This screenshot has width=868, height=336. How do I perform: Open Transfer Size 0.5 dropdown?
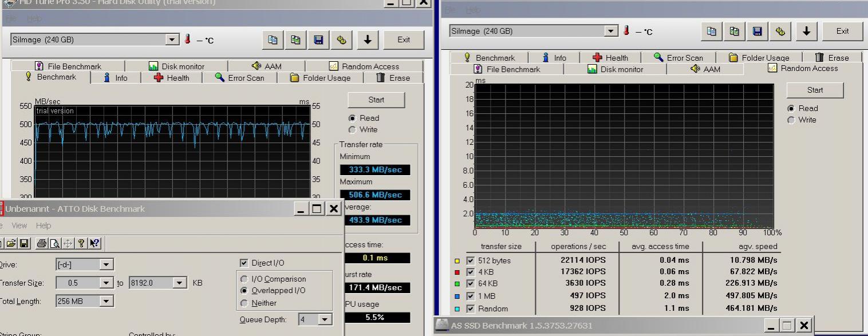[x=106, y=283]
